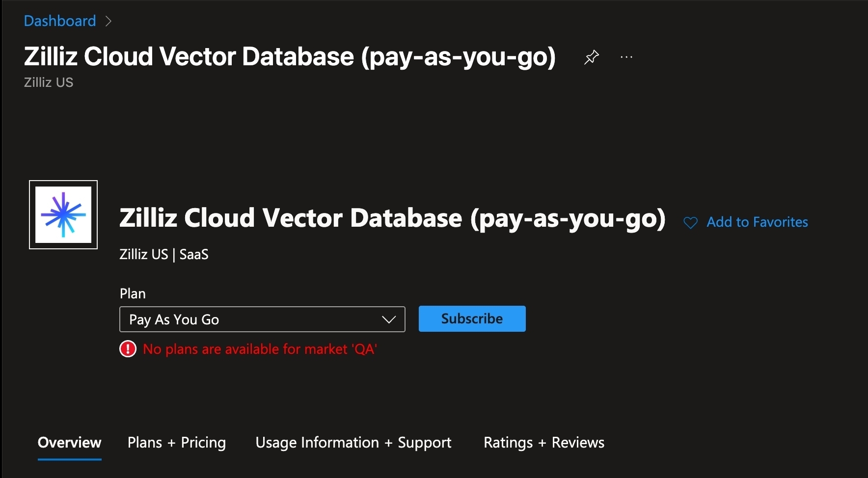The image size is (868, 478).
Task: Switch to the Plans + Pricing tab
Action: (177, 443)
